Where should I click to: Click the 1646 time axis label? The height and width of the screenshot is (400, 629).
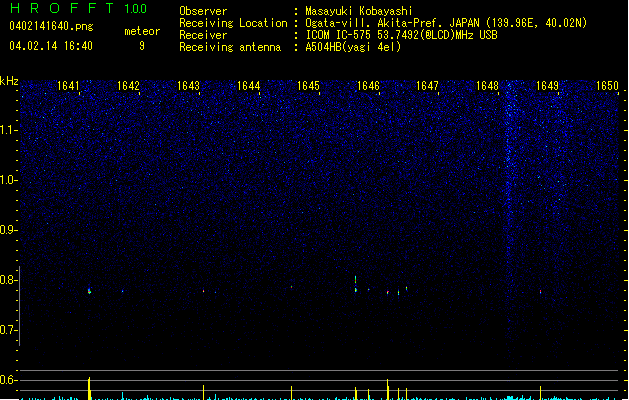coord(368,86)
